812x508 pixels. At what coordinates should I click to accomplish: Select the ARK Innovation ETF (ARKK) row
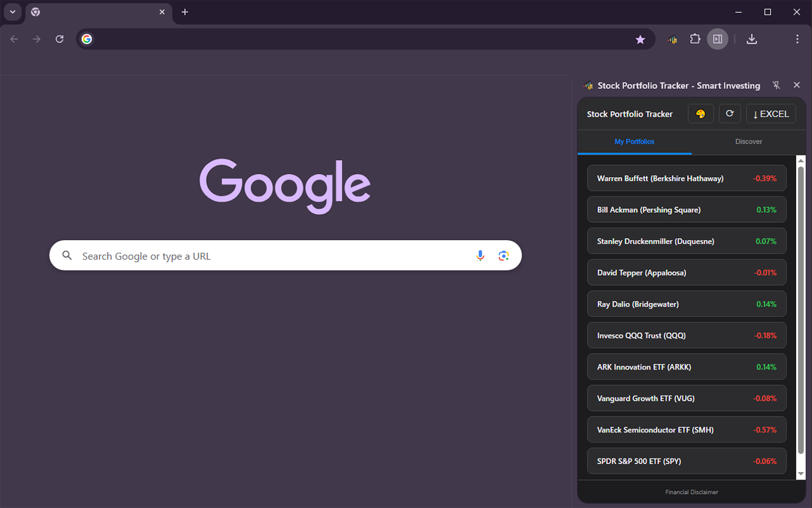pos(686,367)
